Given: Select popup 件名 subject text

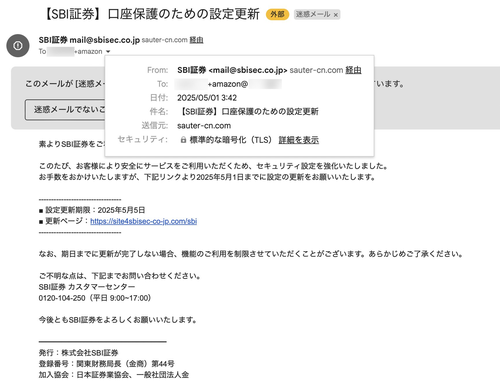Looking at the screenshot, I should [x=248, y=112].
